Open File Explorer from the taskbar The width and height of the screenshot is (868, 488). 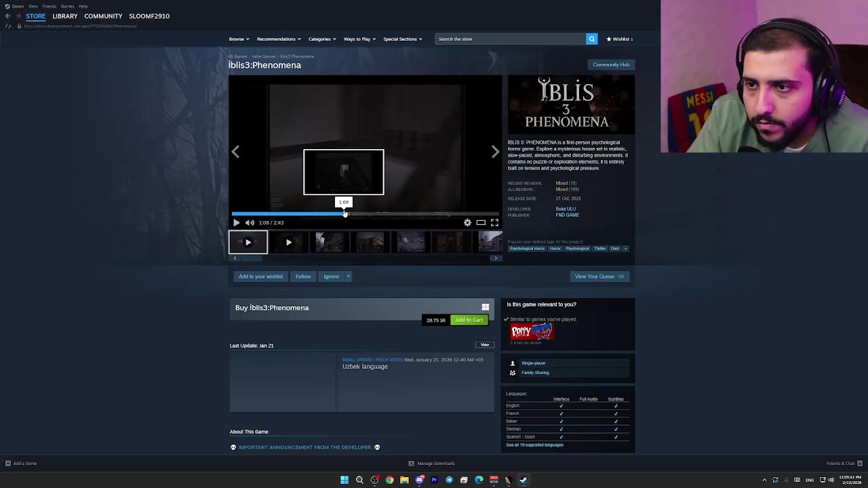(x=404, y=480)
